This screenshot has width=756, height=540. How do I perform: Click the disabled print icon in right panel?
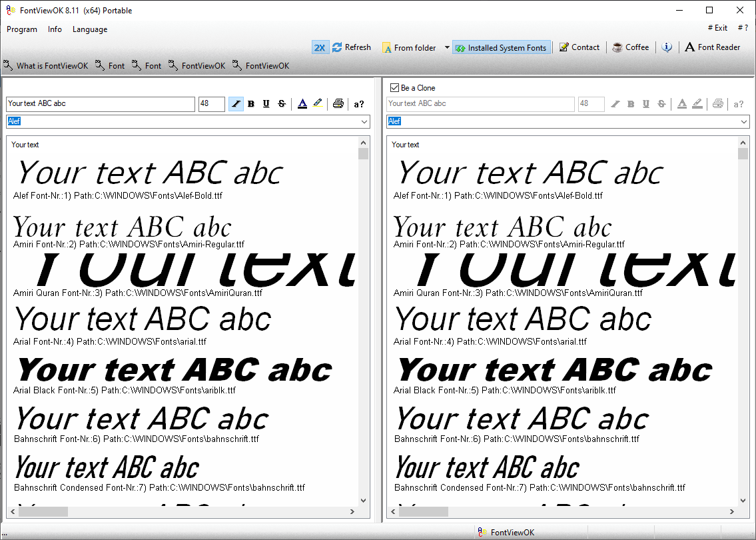[x=718, y=104]
